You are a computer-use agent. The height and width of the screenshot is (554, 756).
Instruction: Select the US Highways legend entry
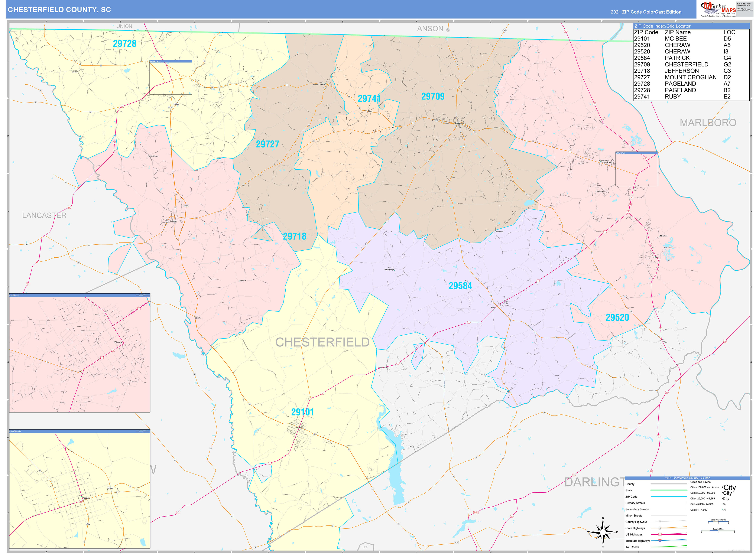point(656,535)
